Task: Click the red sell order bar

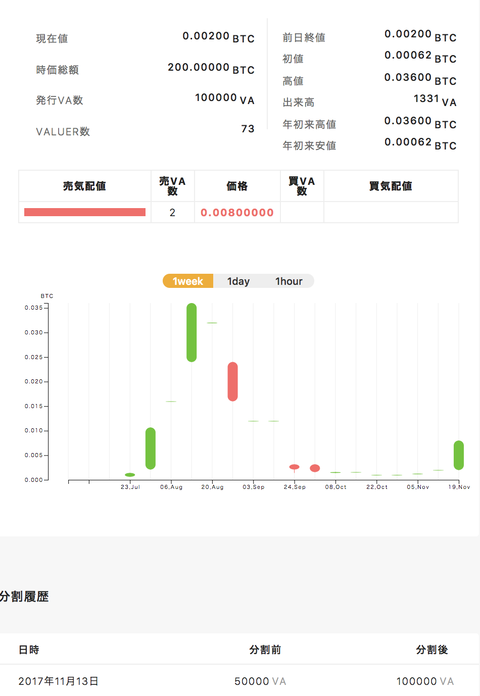Action: point(85,212)
